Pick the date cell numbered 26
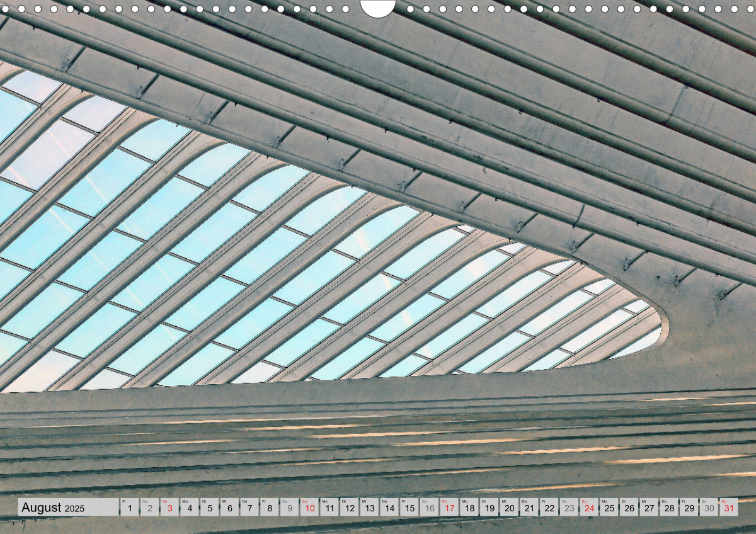 [629, 507]
